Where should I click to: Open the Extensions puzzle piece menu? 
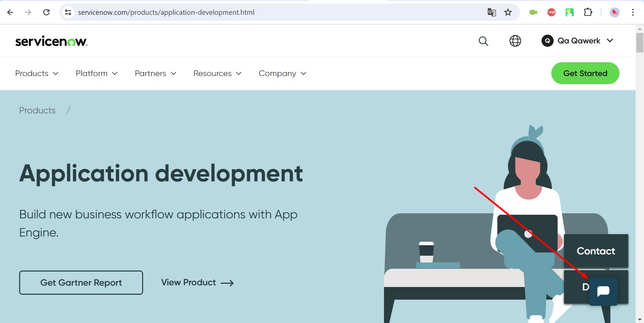588,12
